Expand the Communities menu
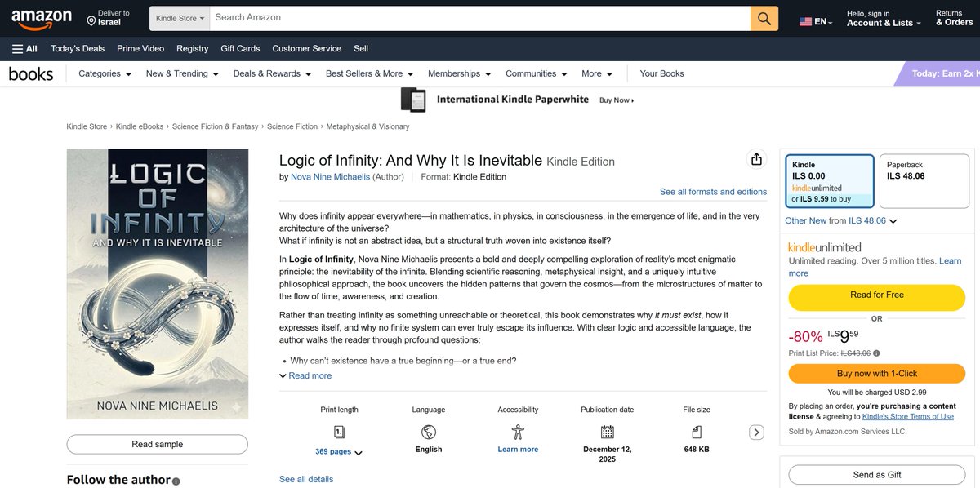 [537, 73]
